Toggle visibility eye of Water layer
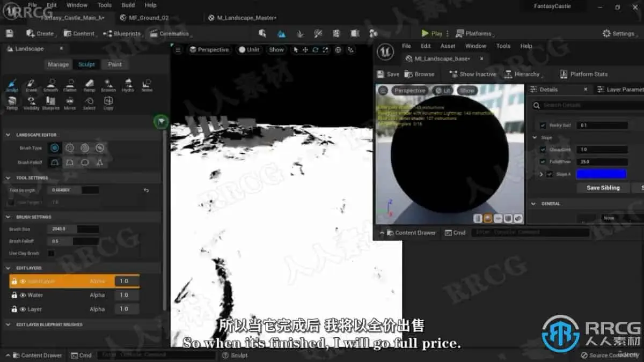This screenshot has width=644, height=362. 23,295
